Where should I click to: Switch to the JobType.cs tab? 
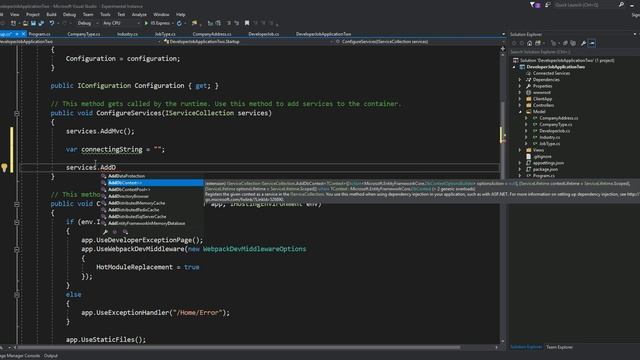pyautogui.click(x=165, y=34)
